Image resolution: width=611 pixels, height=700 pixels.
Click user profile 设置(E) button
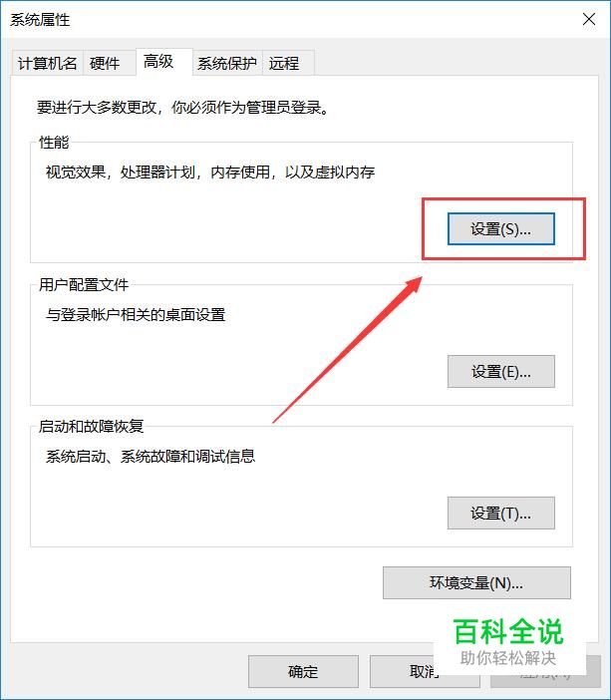coord(500,371)
